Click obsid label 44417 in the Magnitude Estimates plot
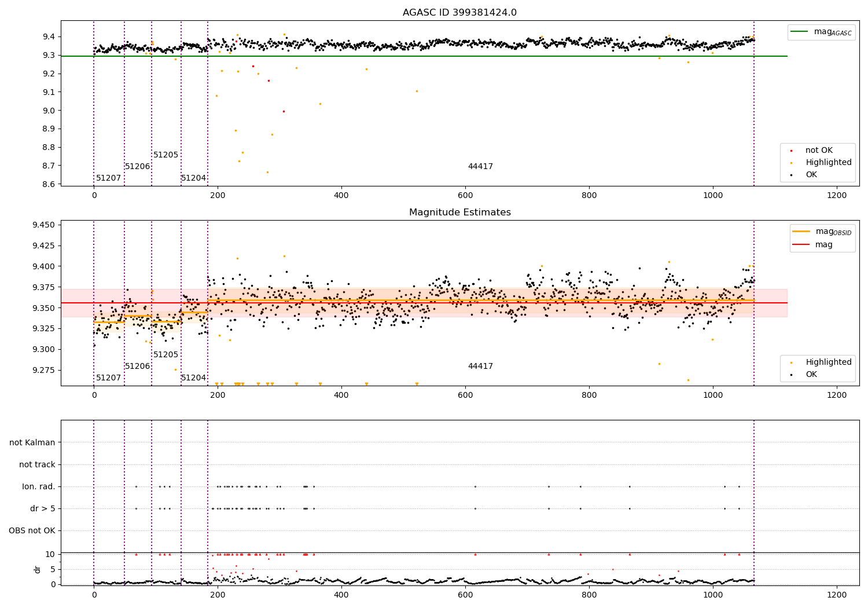The width and height of the screenshot is (868, 608). [x=480, y=367]
